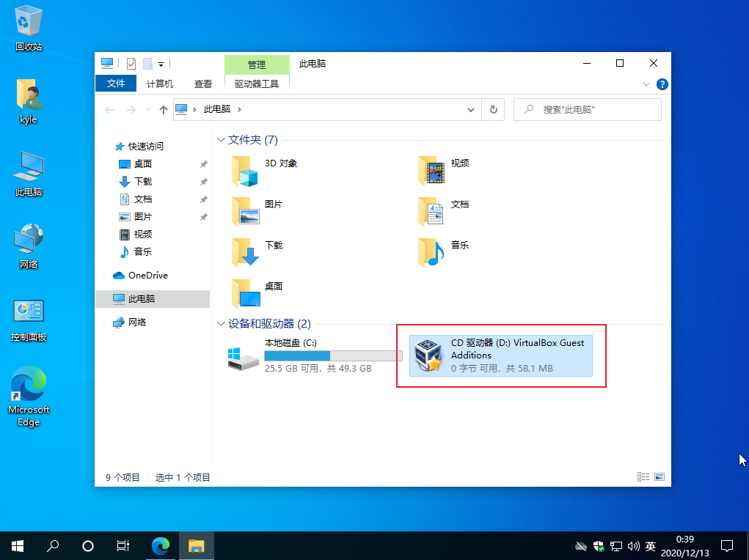Click the refresh button next to address bar
Image resolution: width=749 pixels, height=560 pixels.
click(x=494, y=108)
